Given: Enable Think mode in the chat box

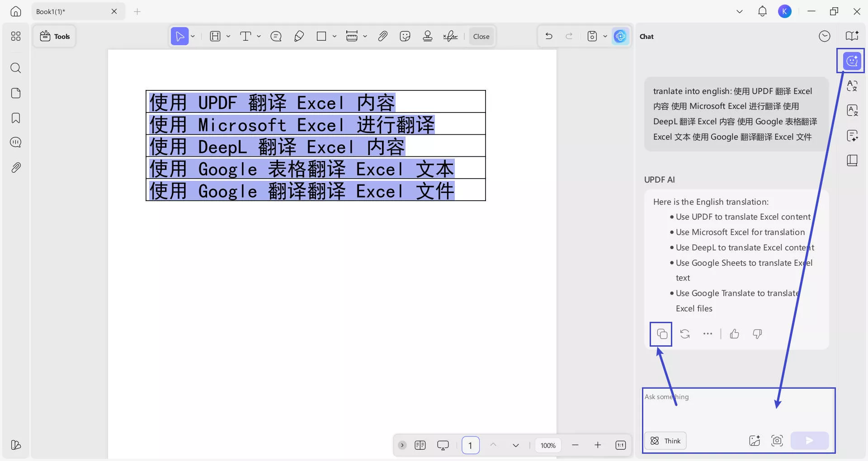Looking at the screenshot, I should coord(665,441).
